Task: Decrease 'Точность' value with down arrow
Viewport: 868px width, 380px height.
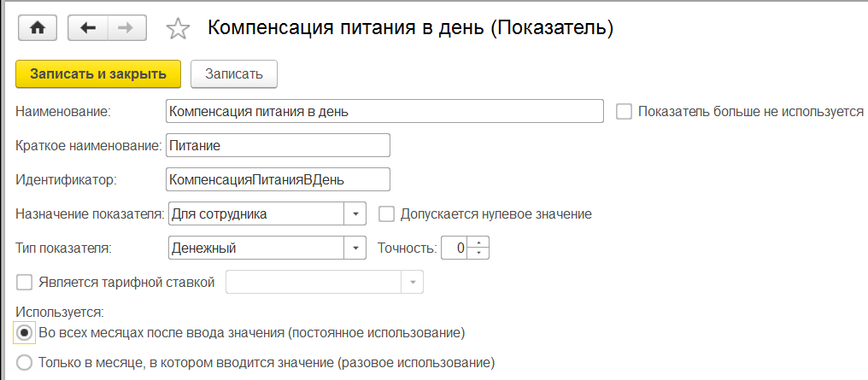Action: (479, 253)
